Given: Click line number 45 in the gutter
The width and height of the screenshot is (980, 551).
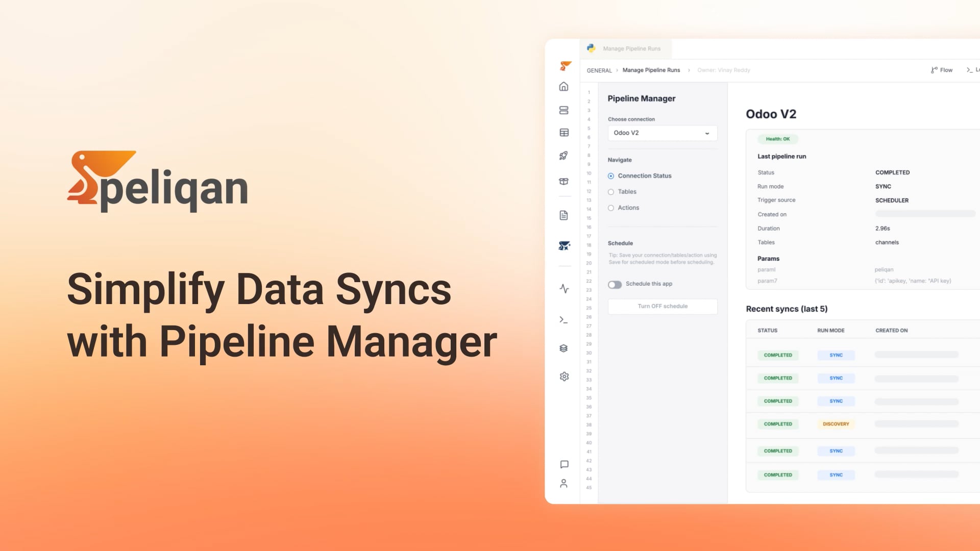Looking at the screenshot, I should click(589, 488).
